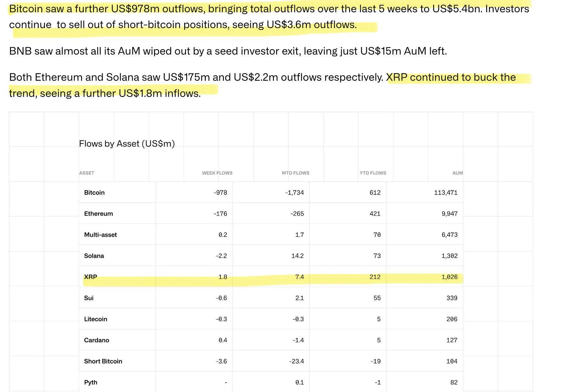
Task: Select the XRP row label
Action: [90, 277]
